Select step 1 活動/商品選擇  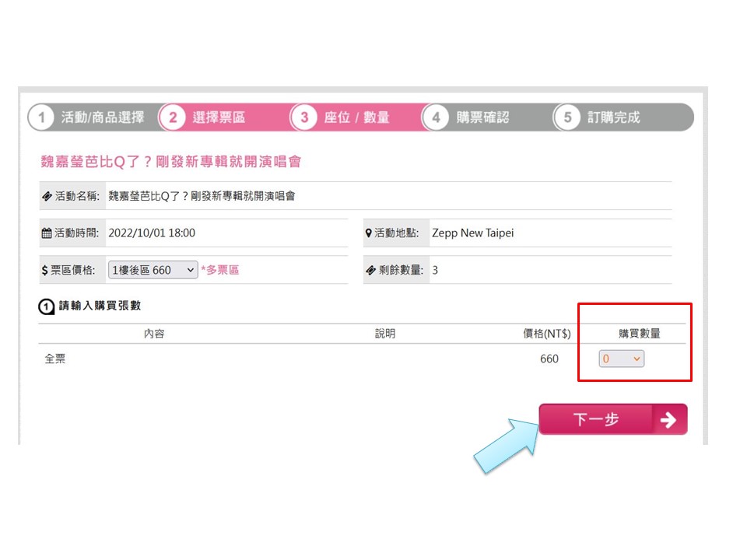[93, 117]
